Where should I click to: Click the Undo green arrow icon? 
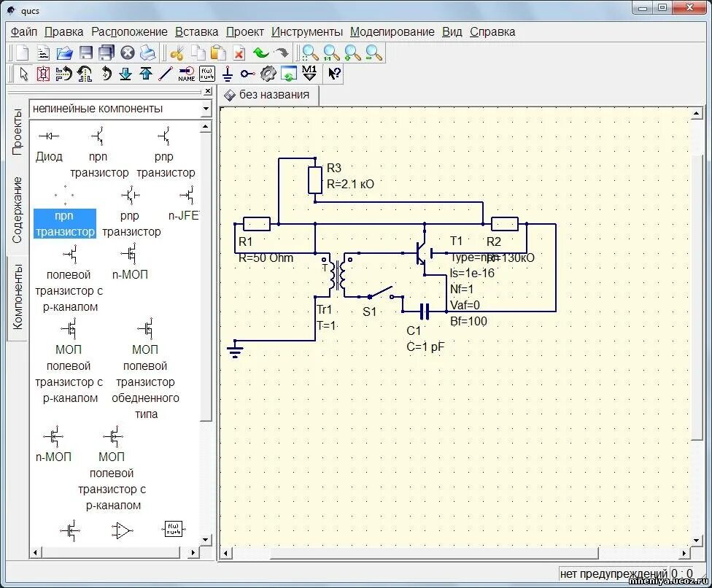point(260,53)
